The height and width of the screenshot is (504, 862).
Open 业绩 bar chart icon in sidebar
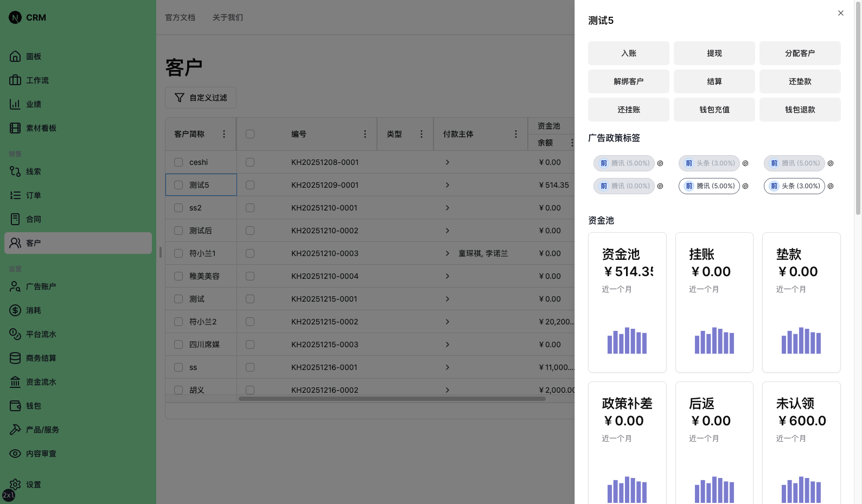click(15, 104)
